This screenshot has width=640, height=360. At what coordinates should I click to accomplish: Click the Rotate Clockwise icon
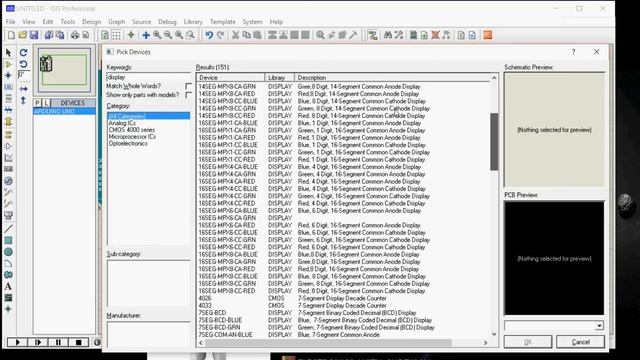tap(24, 53)
